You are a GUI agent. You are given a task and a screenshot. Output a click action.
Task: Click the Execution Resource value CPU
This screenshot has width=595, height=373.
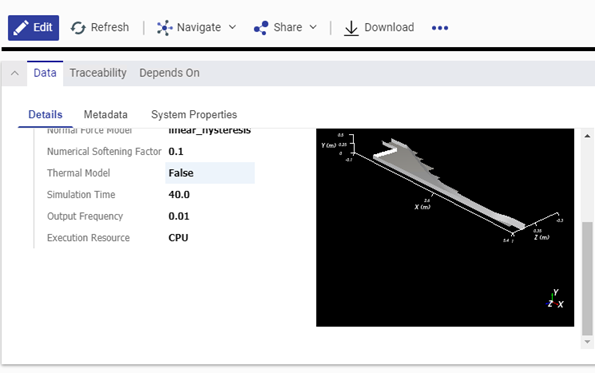click(178, 238)
